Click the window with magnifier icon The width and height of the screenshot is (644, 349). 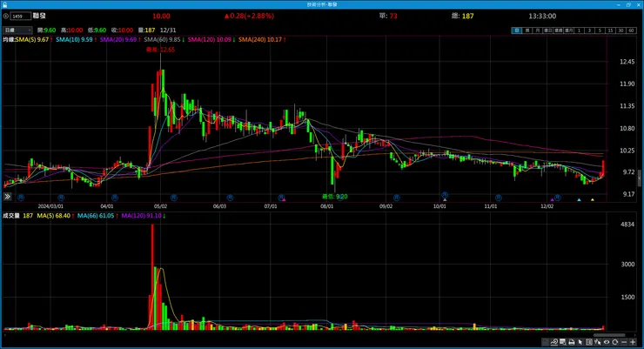[563, 342]
